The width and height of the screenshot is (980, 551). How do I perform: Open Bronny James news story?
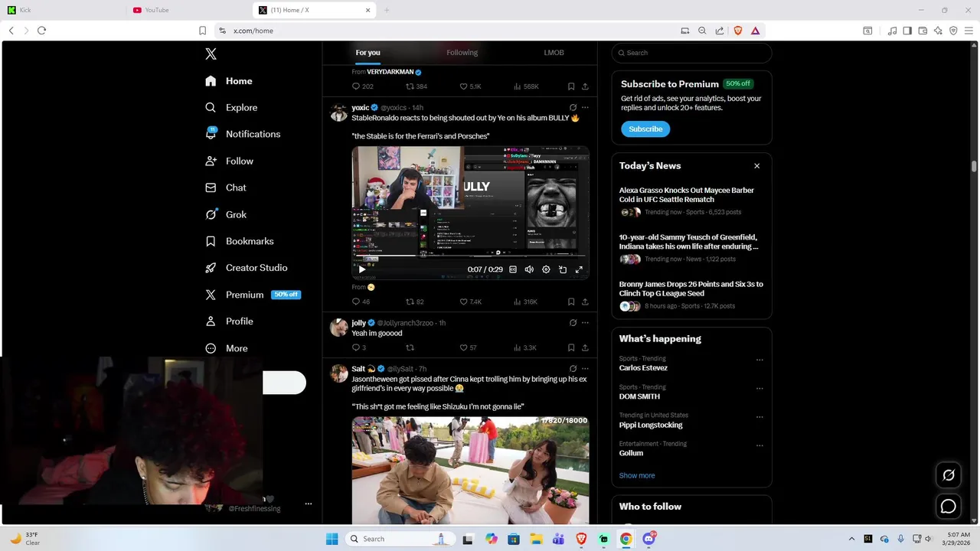point(691,296)
